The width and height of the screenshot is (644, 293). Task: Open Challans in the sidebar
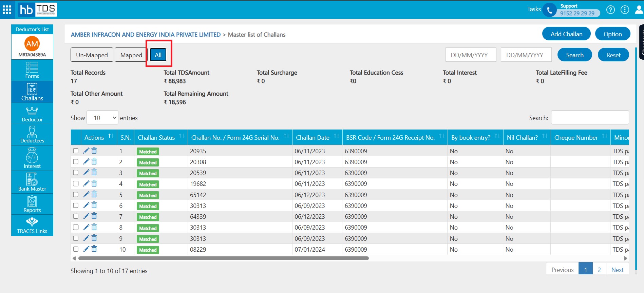point(32,92)
